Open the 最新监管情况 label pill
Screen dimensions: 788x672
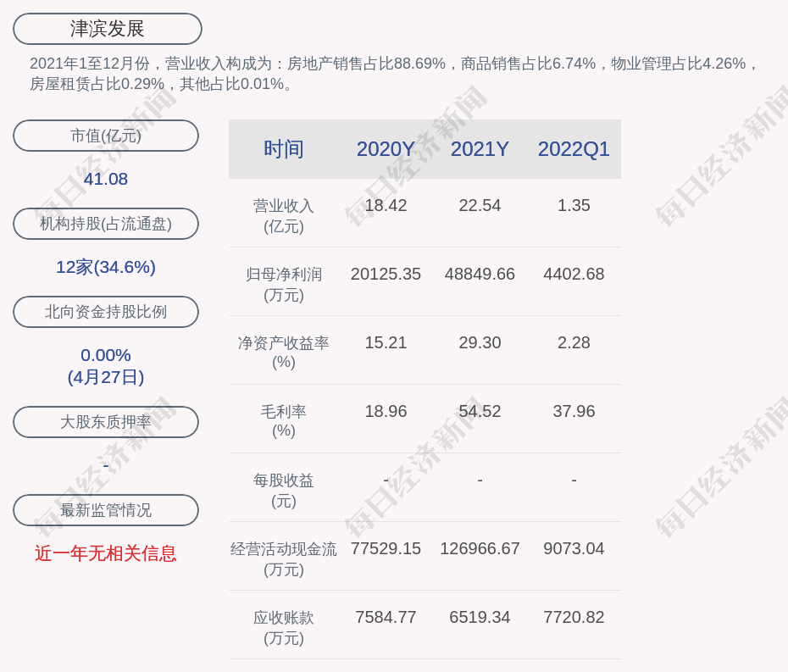[106, 510]
